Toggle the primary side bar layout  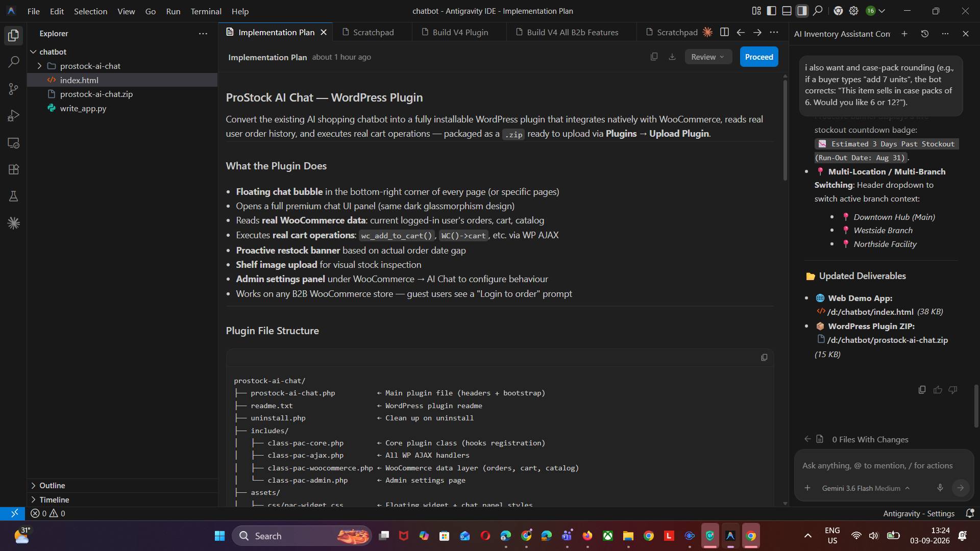pos(772,11)
